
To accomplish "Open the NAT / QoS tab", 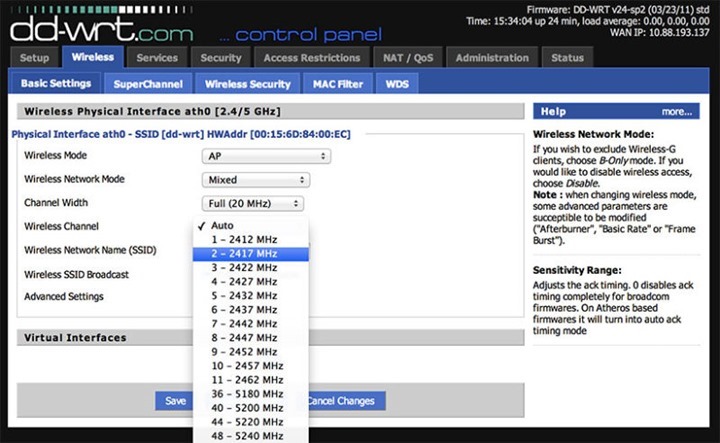I will pyautogui.click(x=411, y=58).
